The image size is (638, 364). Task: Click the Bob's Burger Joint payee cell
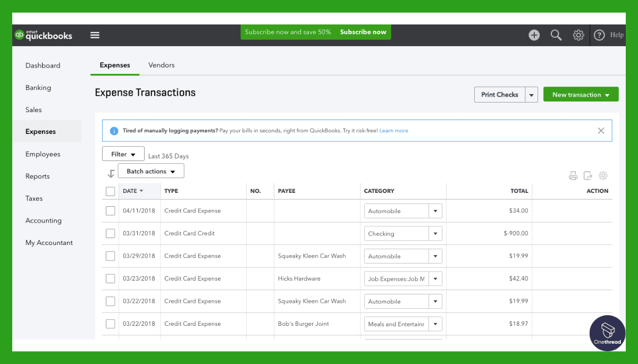[x=304, y=324]
